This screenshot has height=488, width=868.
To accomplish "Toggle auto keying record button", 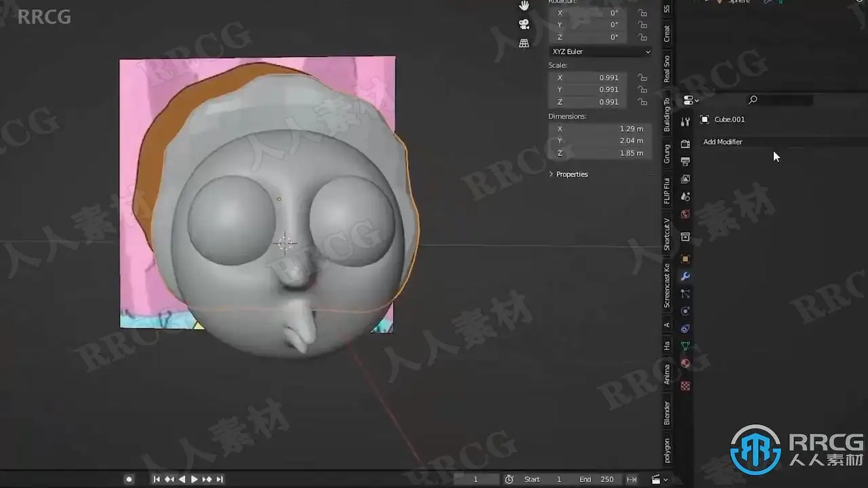I will (x=129, y=479).
